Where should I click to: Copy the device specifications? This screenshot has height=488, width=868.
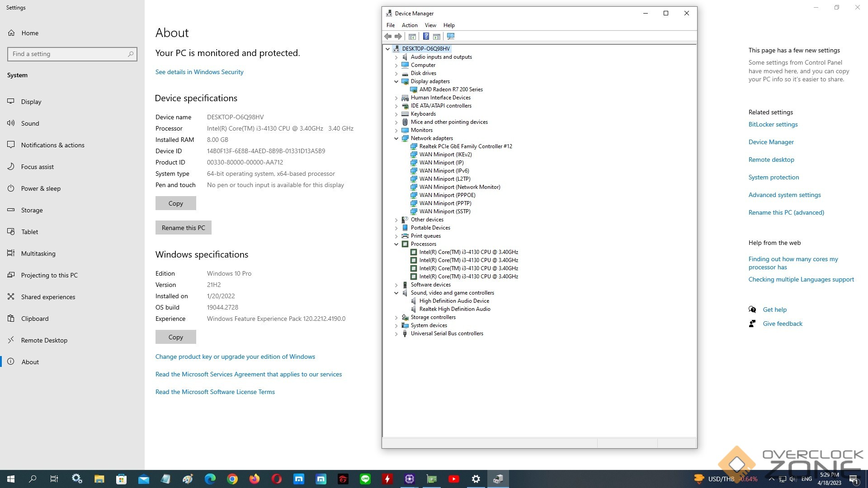175,203
